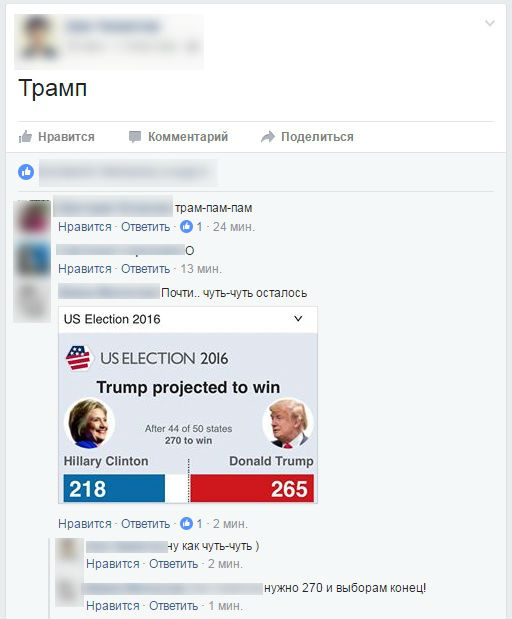This screenshot has height=619, width=512.
Task: Click like counter icon on трам-пам-пам comment
Action: coord(186,227)
